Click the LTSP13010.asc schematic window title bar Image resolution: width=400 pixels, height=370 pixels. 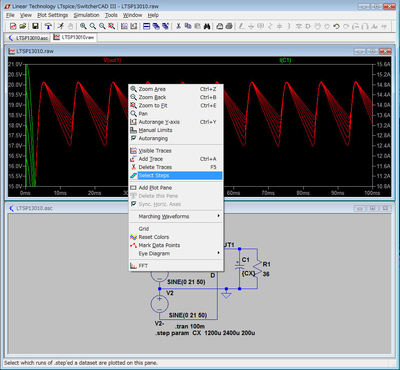click(x=199, y=208)
